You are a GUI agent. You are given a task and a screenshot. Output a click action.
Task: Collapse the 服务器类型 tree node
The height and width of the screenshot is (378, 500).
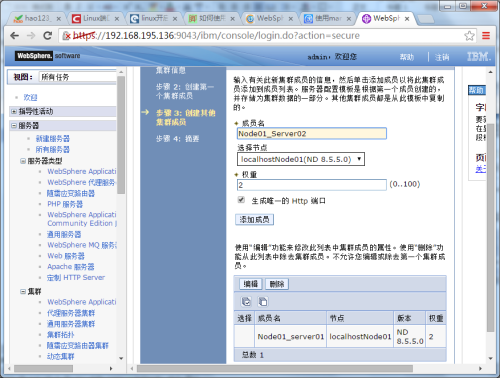(23, 161)
